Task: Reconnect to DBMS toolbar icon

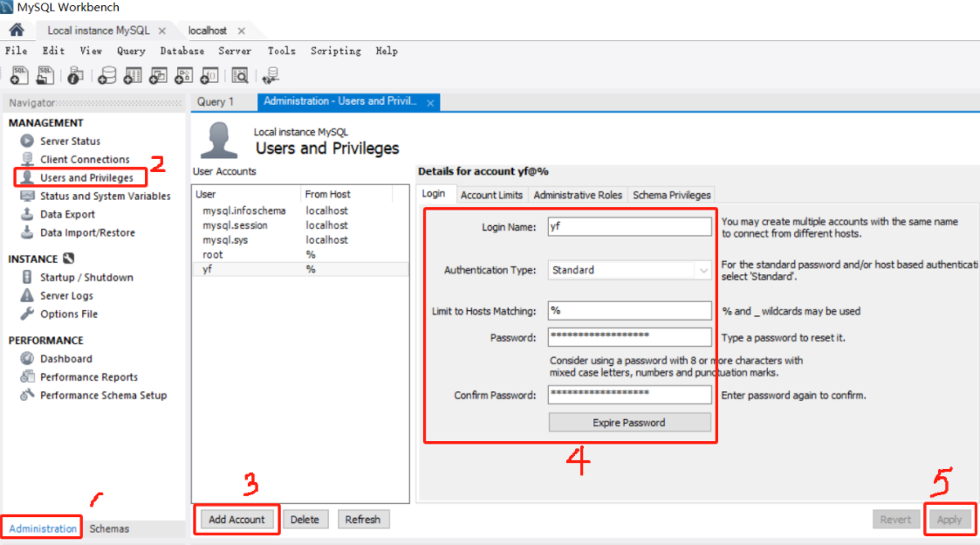Action: (271, 76)
